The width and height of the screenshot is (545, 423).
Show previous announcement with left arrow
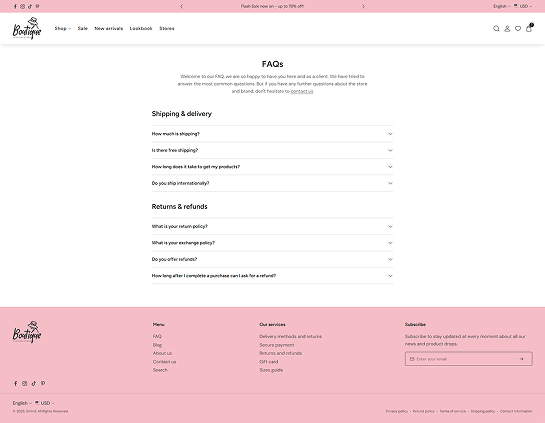click(x=181, y=6)
